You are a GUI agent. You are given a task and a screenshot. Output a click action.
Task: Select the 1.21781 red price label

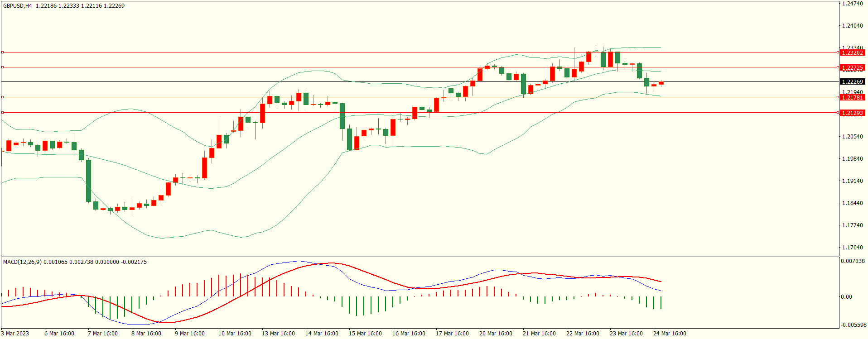[x=852, y=98]
